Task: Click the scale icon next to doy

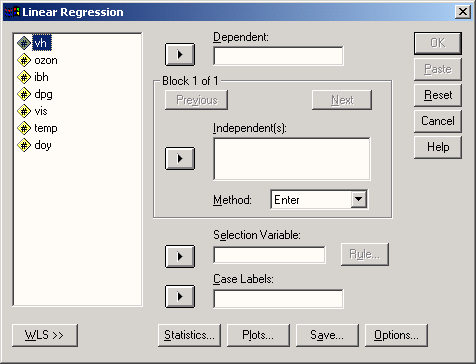Action: tap(24, 145)
